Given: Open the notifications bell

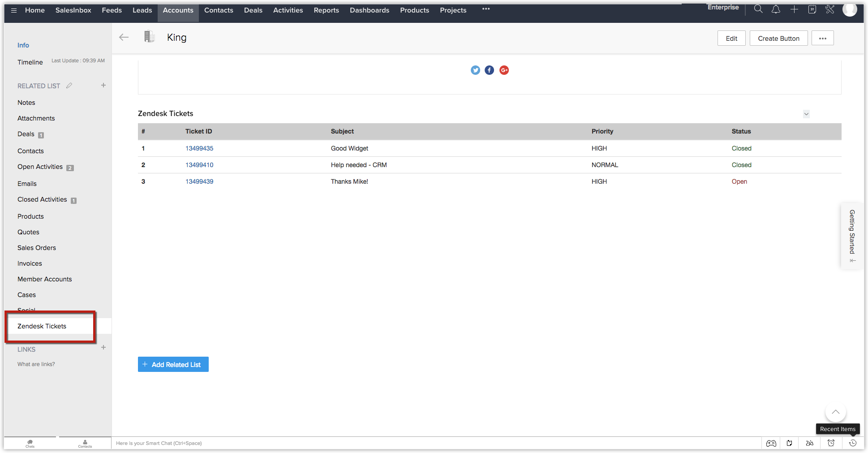Looking at the screenshot, I should coord(776,9).
